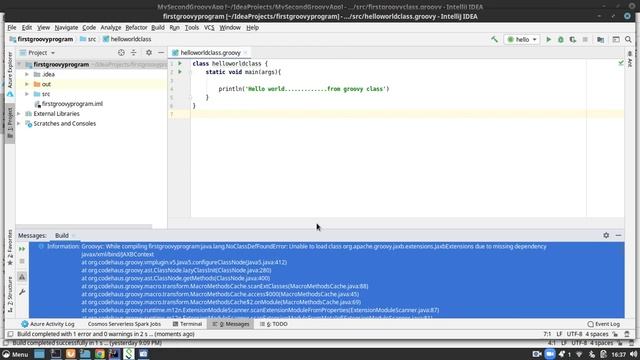Click LF line separator in status bar

click(559, 334)
